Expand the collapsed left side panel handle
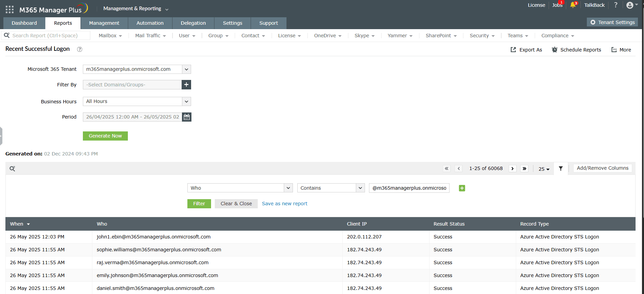 coord(1,136)
